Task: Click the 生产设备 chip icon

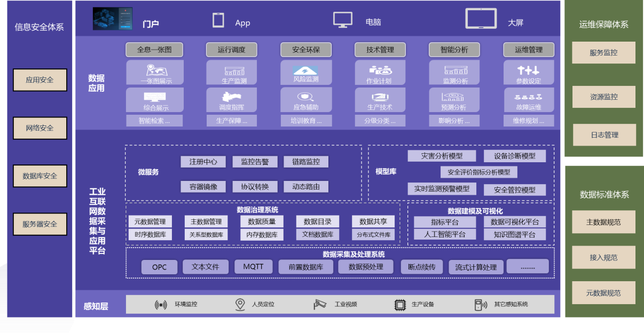Action: click(x=399, y=305)
